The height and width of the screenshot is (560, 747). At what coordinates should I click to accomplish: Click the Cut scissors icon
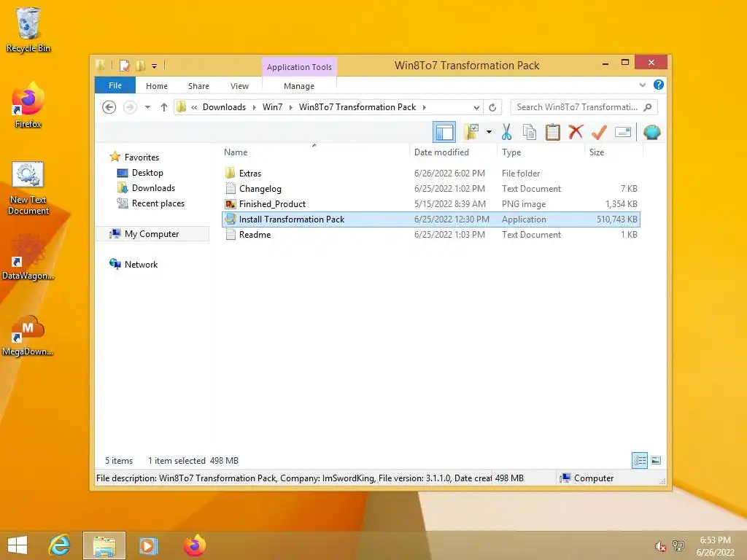pos(506,132)
